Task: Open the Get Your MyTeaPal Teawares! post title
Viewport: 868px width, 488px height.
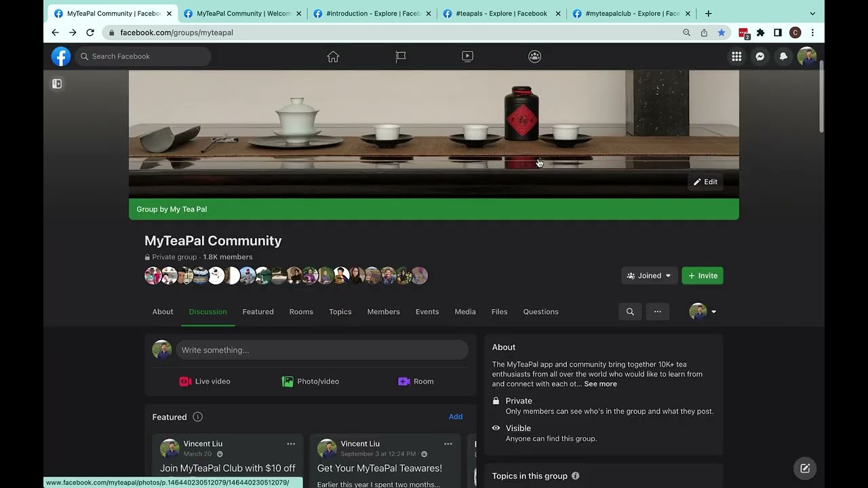Action: (380, 468)
